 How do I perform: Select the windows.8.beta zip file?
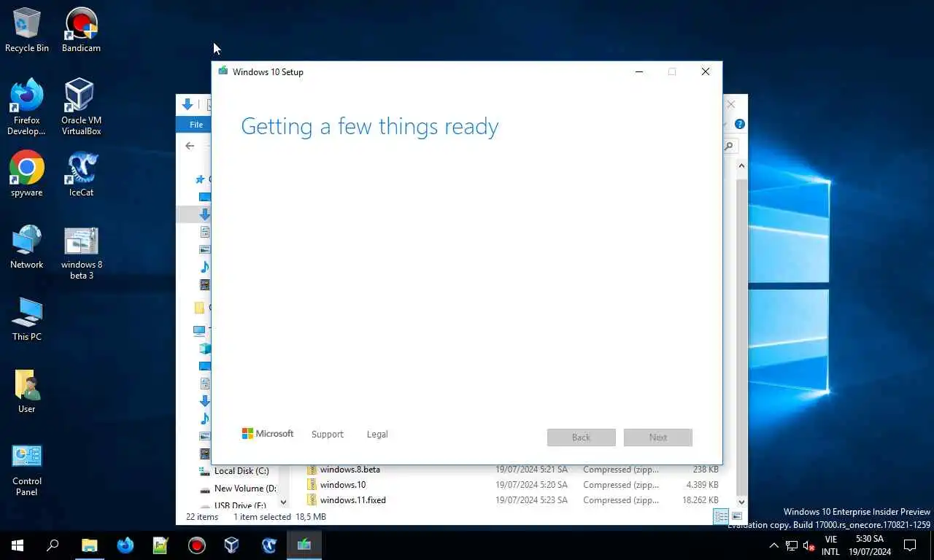pos(350,470)
